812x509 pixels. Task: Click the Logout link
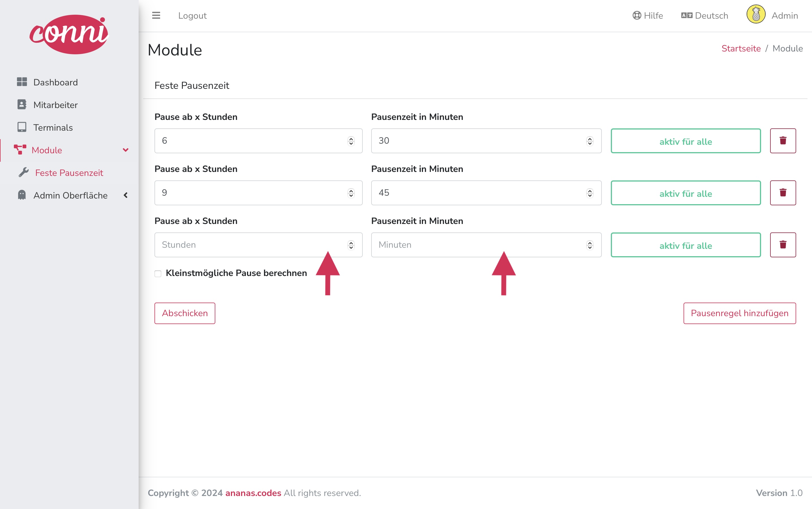click(x=192, y=16)
